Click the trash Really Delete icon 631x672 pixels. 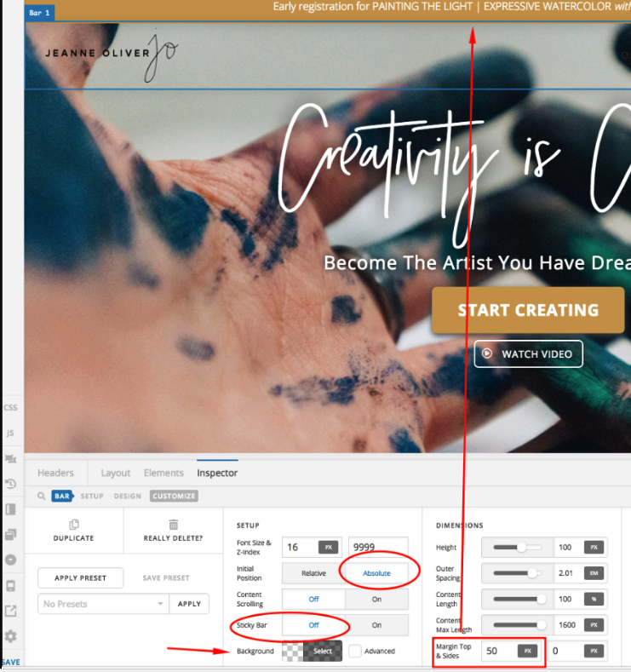coord(174,526)
